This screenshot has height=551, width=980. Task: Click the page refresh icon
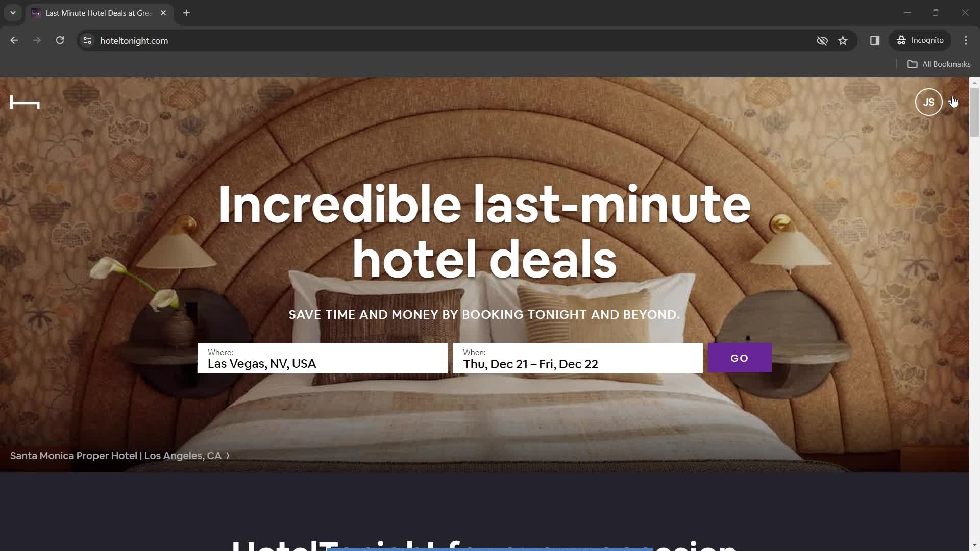60,40
